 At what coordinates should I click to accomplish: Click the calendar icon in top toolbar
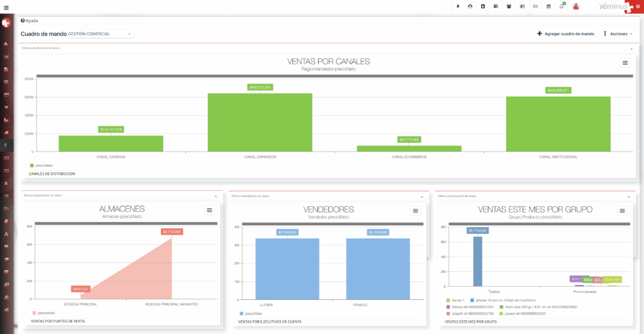pos(548,6)
